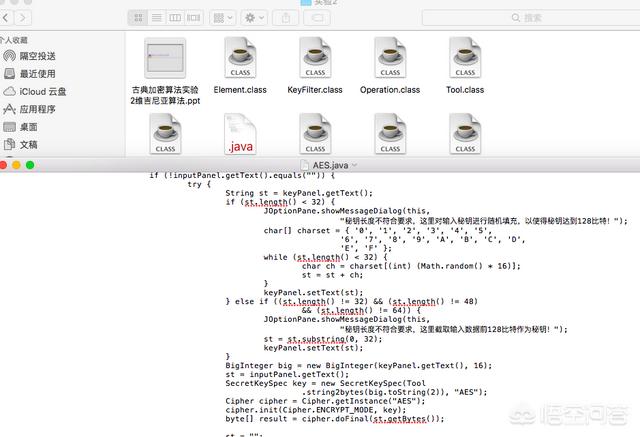Image resolution: width=640 pixels, height=437 pixels.
Task: Open Desktop (桌面) in sidebar
Action: point(20,127)
